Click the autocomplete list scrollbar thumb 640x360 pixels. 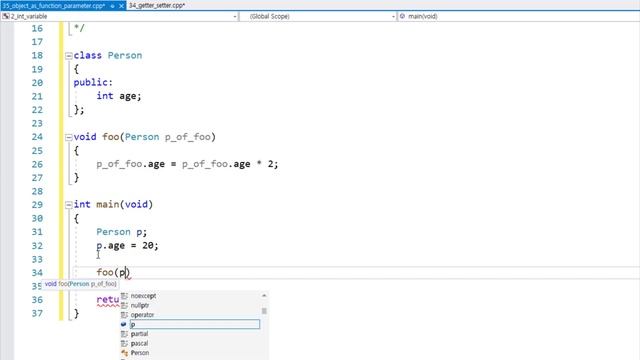coord(264,311)
